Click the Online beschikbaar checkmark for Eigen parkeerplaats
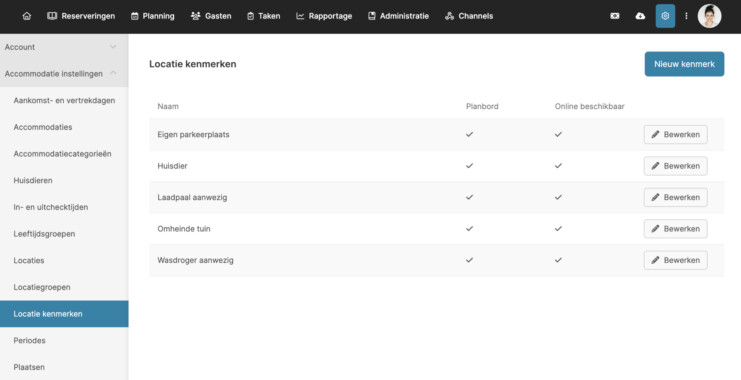The width and height of the screenshot is (741, 380). pyautogui.click(x=558, y=135)
